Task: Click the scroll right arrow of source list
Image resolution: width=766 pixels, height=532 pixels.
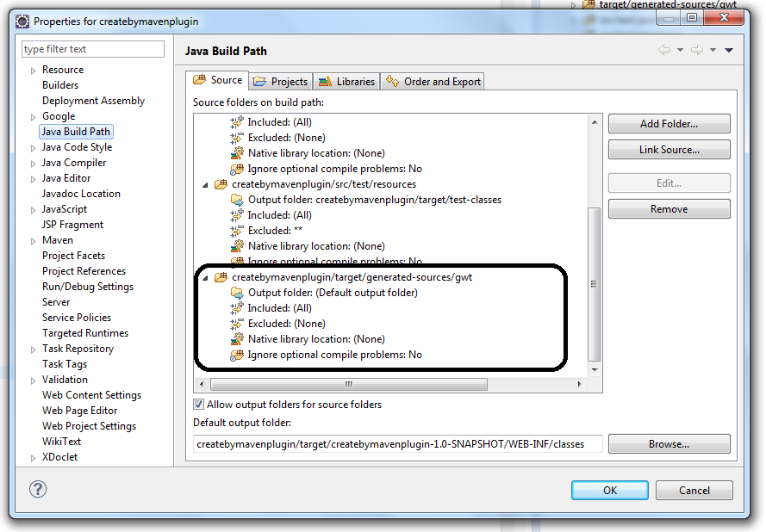Action: pyautogui.click(x=580, y=384)
